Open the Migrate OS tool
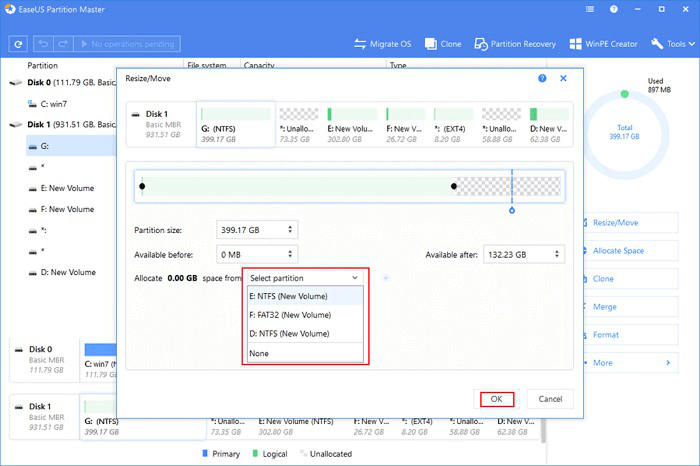Viewport: 700px width, 466px height. pyautogui.click(x=383, y=44)
